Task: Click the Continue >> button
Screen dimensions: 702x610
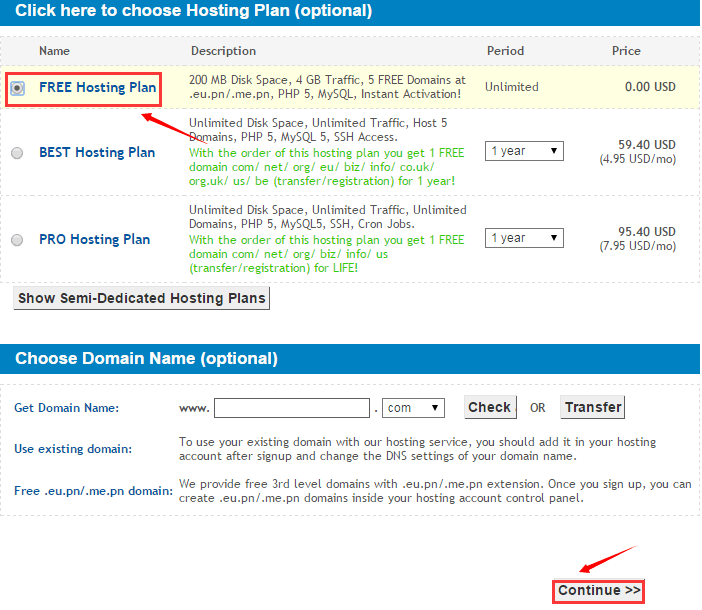Action: 599,590
